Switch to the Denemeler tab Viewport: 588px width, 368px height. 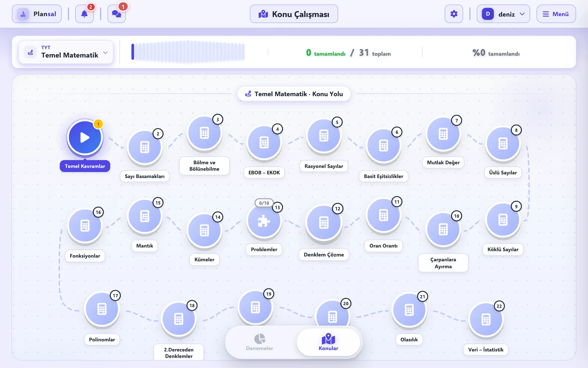click(x=259, y=343)
